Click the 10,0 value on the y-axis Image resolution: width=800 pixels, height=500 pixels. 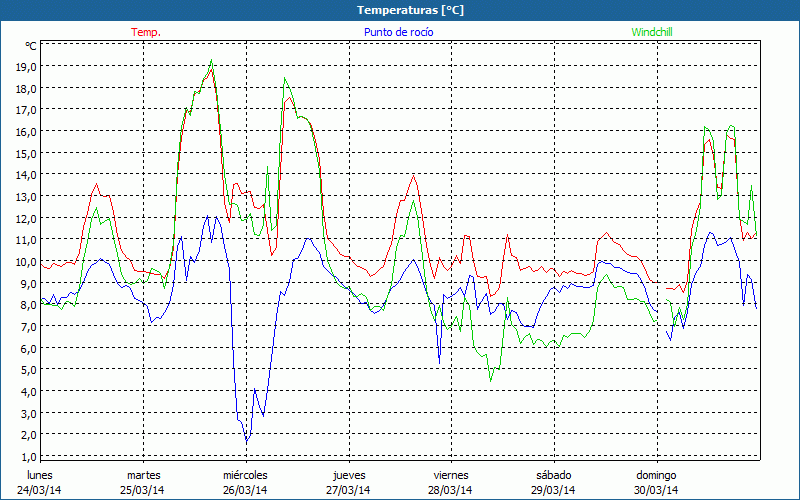pos(26,261)
